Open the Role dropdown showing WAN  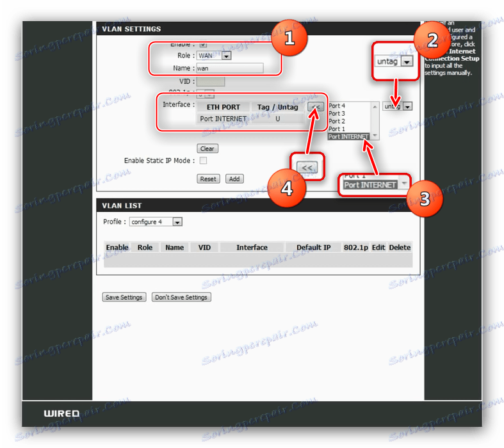click(214, 56)
